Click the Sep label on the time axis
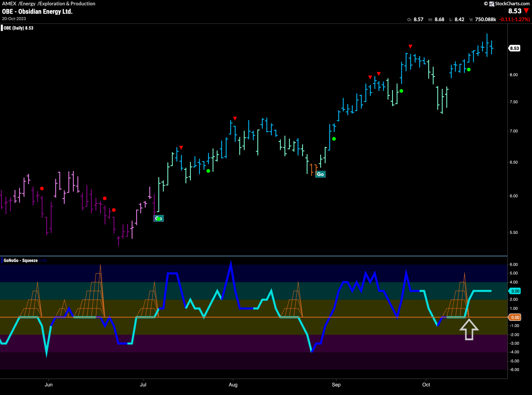This screenshot has width=532, height=395. 336,385
